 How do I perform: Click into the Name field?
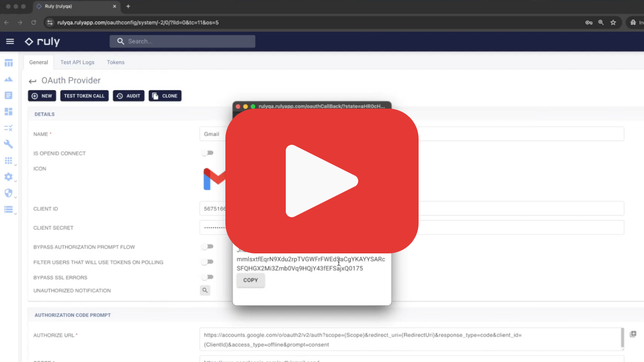[x=412, y=134]
